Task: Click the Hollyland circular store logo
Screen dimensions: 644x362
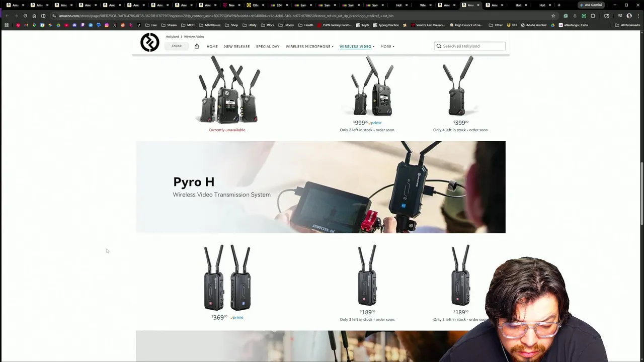Action: [149, 43]
